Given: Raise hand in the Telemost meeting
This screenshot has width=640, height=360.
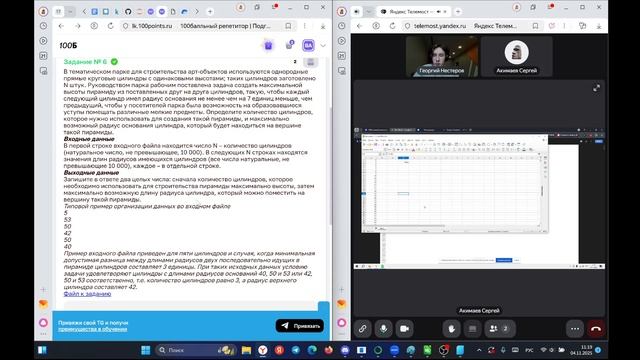Looking at the screenshot, I should 451,329.
